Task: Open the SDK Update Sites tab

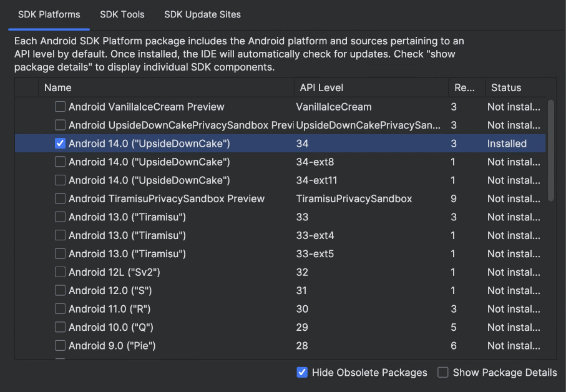Action: click(202, 14)
